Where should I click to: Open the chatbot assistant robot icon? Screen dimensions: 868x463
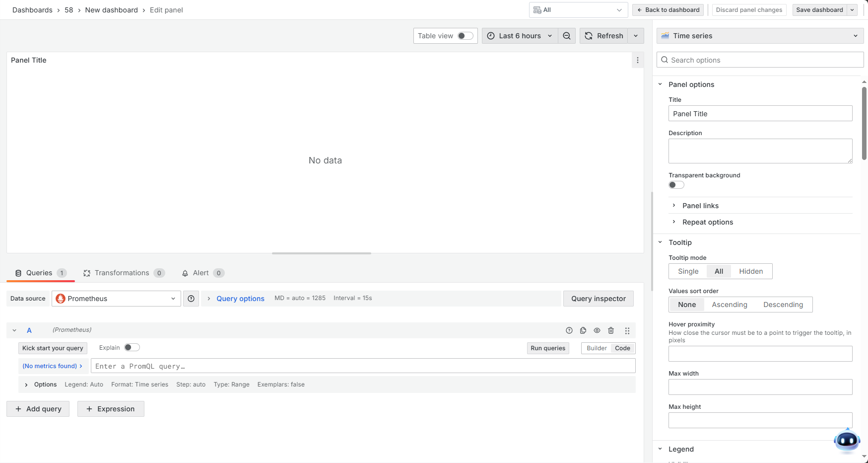847,440
